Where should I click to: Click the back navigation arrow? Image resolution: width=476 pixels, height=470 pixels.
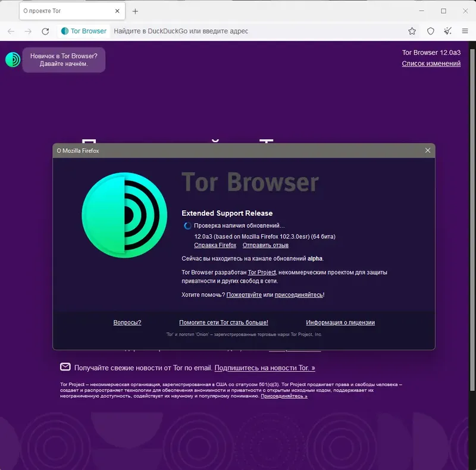click(x=11, y=32)
